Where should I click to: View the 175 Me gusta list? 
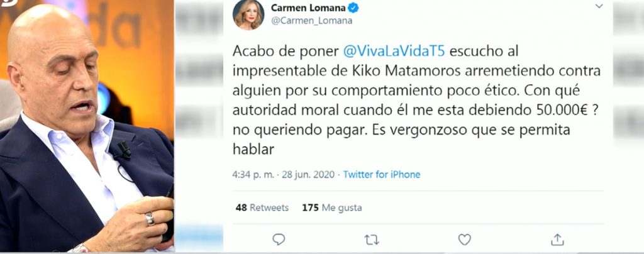pyautogui.click(x=332, y=207)
